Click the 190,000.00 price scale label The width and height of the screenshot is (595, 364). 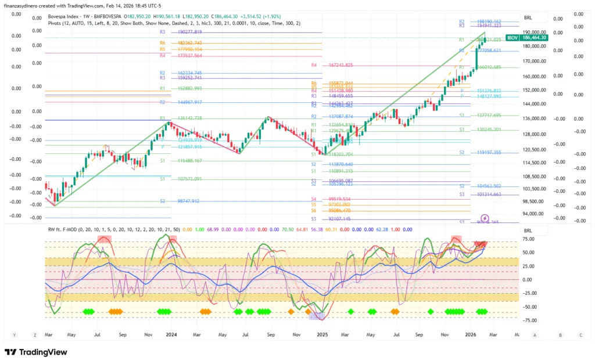(535, 33)
